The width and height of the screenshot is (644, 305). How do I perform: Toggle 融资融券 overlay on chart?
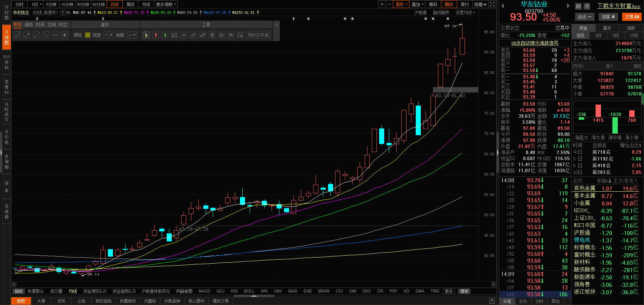441,12
